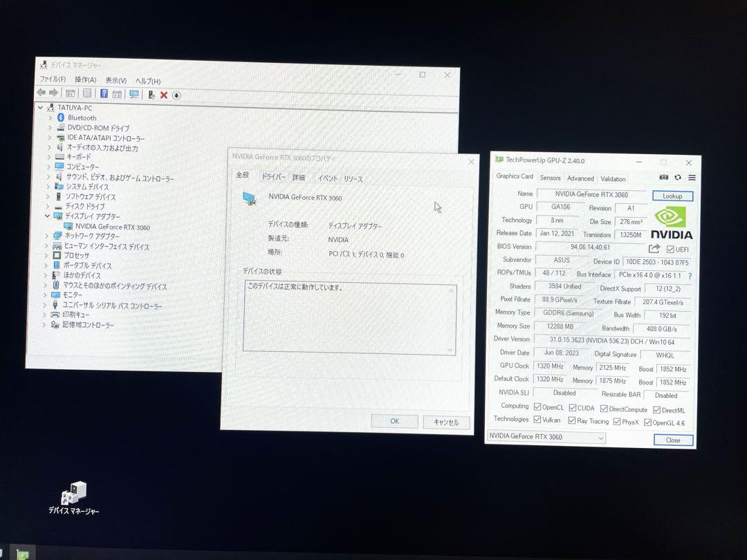This screenshot has width=747, height=560.
Task: Expand the Bluetooth tree node
Action: click(50, 118)
